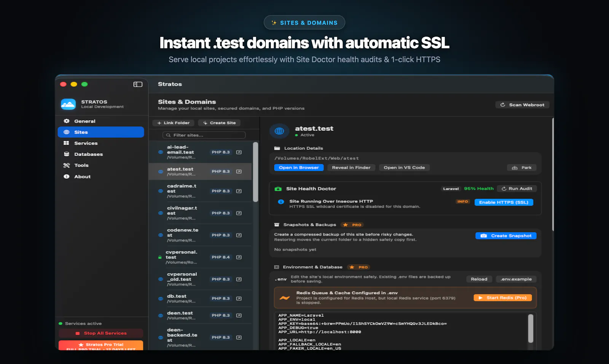609x364 pixels.
Task: Click the site details panel scrollbar
Action: pos(553,175)
